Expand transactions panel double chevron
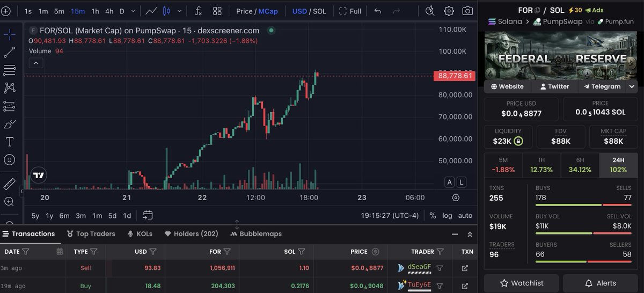644x293 pixels. [x=470, y=234]
